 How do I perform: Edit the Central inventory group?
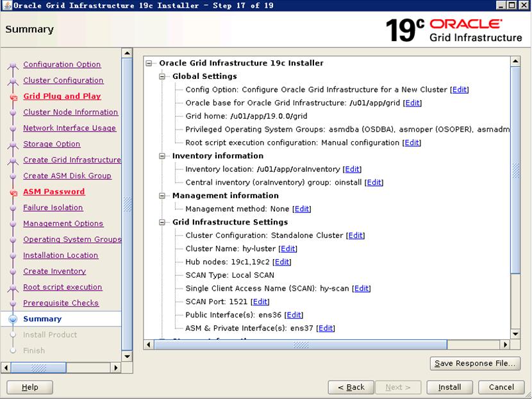(374, 182)
